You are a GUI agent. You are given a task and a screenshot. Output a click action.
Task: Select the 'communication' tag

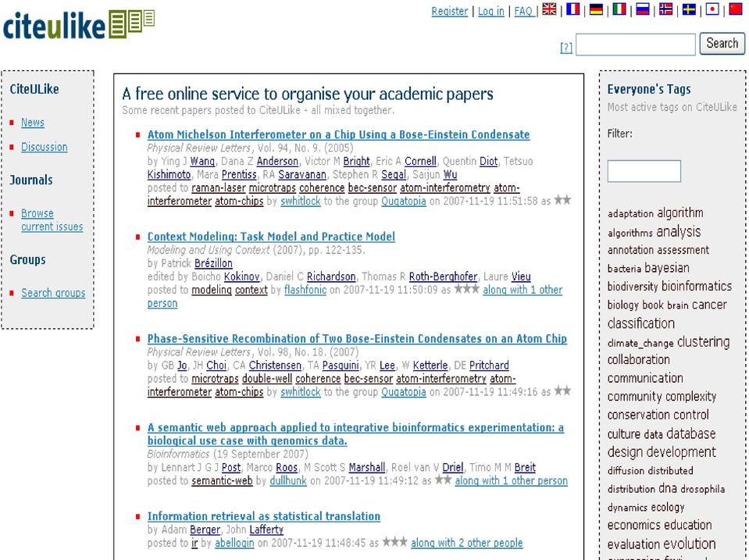pos(645,379)
